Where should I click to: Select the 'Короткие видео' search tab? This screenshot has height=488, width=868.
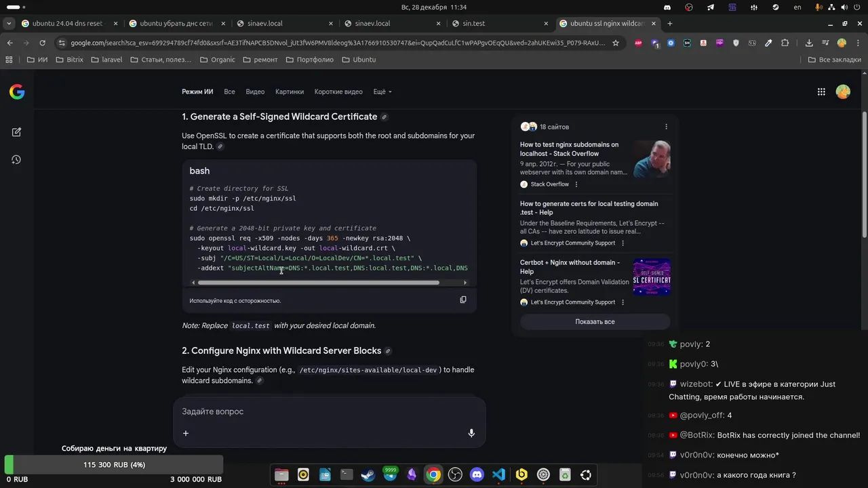tap(338, 91)
